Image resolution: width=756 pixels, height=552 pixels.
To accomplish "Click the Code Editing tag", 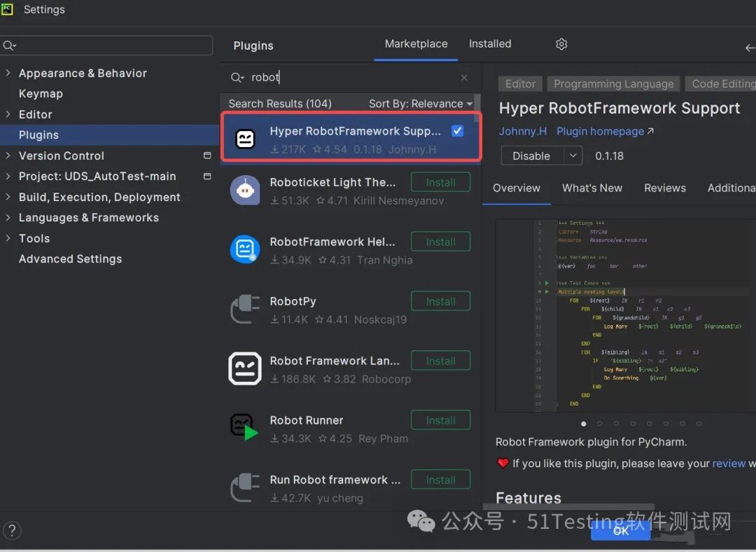I will pos(721,84).
